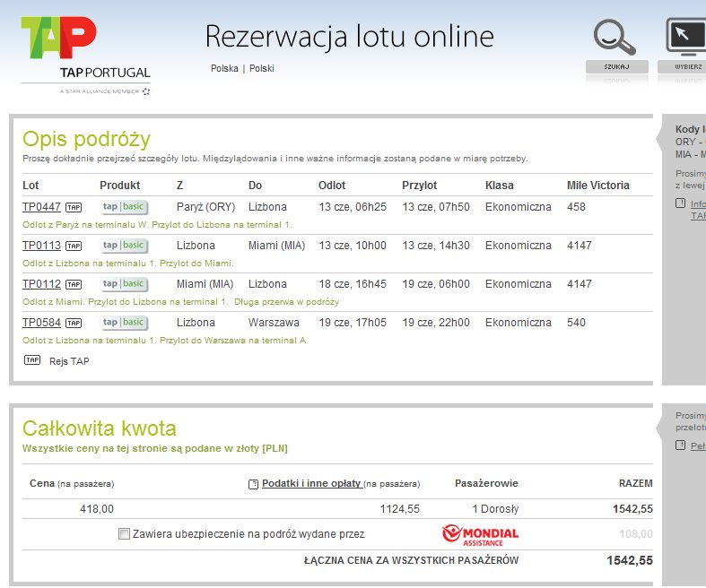Click the tap|basic badge for flight TP0584
706x588 pixels.
point(124,323)
